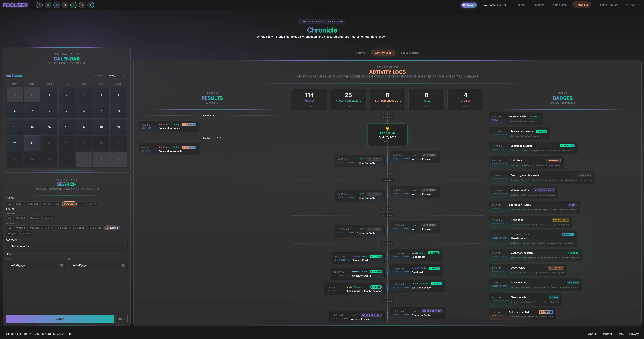
Task: Toggle the Completed reminder event filter
Action: point(95,228)
